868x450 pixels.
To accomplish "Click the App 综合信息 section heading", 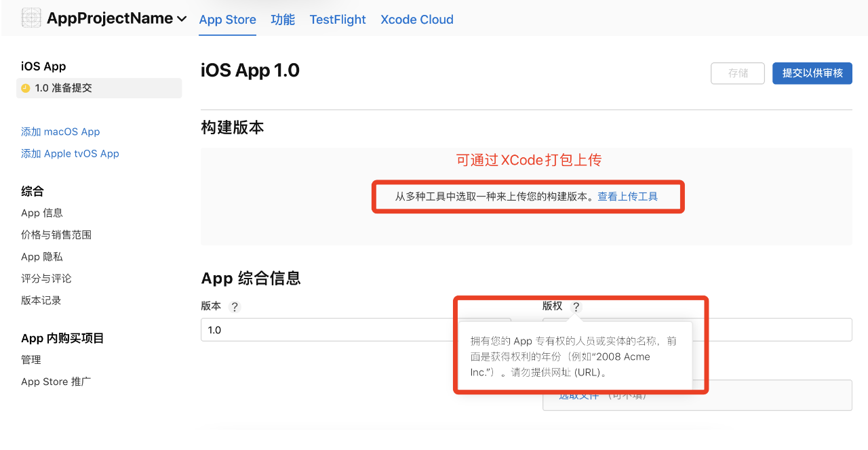I will click(251, 278).
